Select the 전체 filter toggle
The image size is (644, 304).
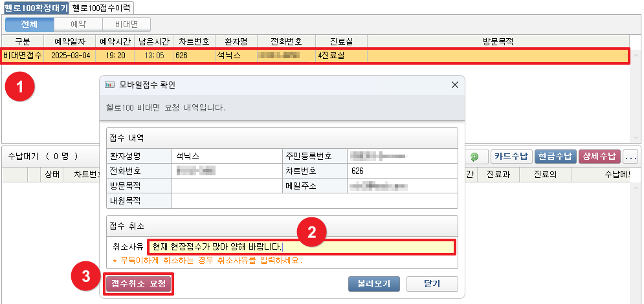click(x=29, y=25)
